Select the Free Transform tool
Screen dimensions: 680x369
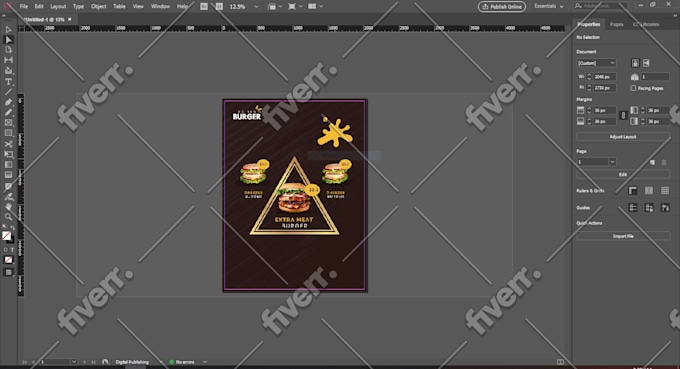(8, 154)
